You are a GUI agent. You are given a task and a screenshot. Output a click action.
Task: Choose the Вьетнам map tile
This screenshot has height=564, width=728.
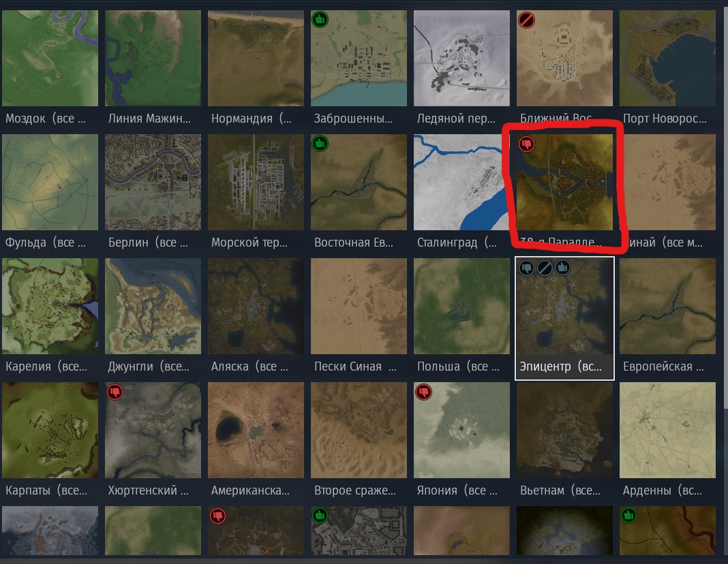564,430
